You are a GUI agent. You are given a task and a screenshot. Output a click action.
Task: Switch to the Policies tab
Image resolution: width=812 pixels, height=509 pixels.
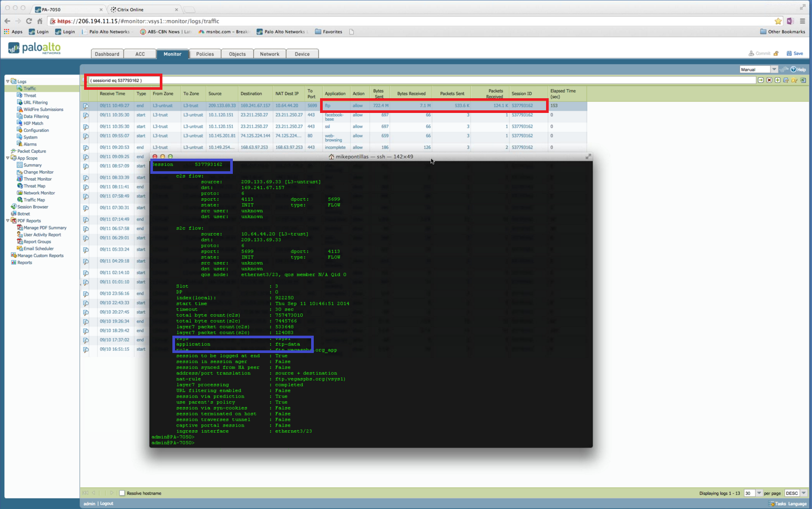[205, 54]
